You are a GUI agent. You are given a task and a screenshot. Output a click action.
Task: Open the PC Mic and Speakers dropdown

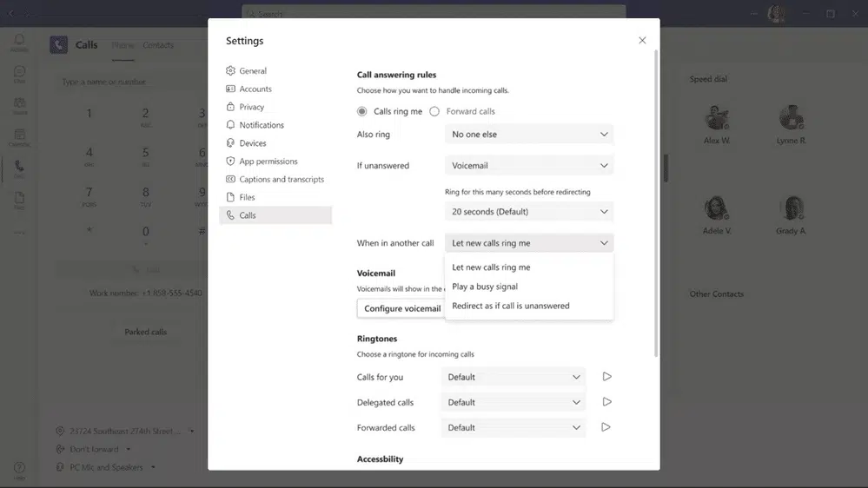[106, 467]
